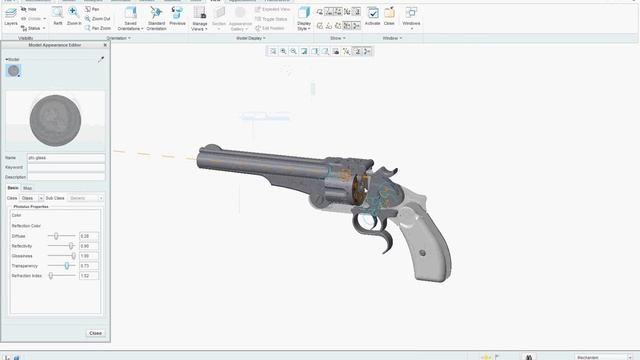Open the Class dropdown set to Glass

(x=31, y=198)
